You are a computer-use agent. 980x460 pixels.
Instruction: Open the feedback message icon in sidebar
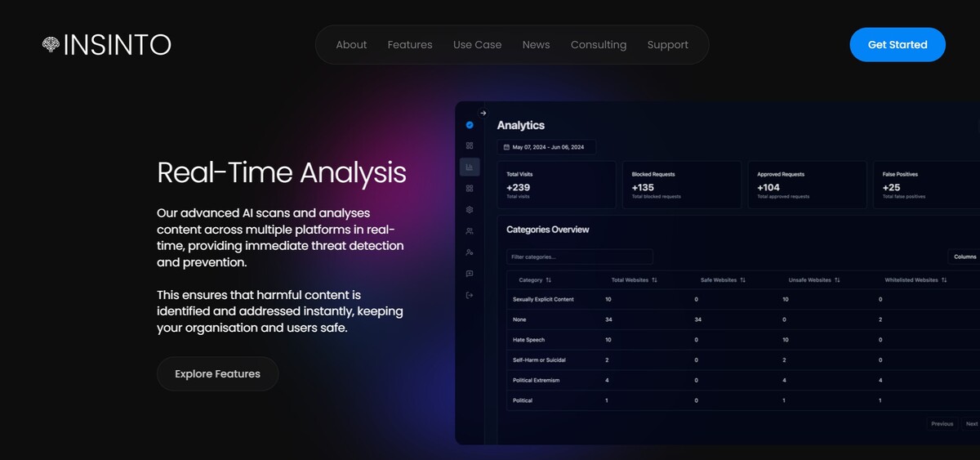pyautogui.click(x=470, y=274)
